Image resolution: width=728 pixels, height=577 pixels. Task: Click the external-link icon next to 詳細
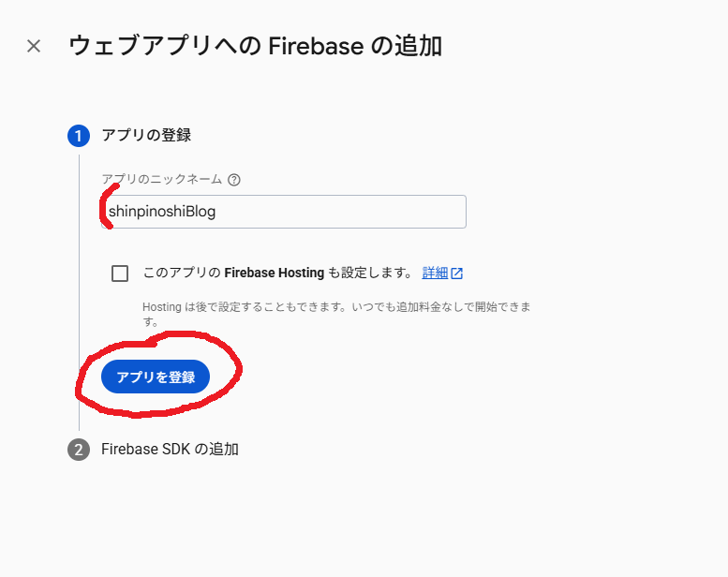coord(457,274)
